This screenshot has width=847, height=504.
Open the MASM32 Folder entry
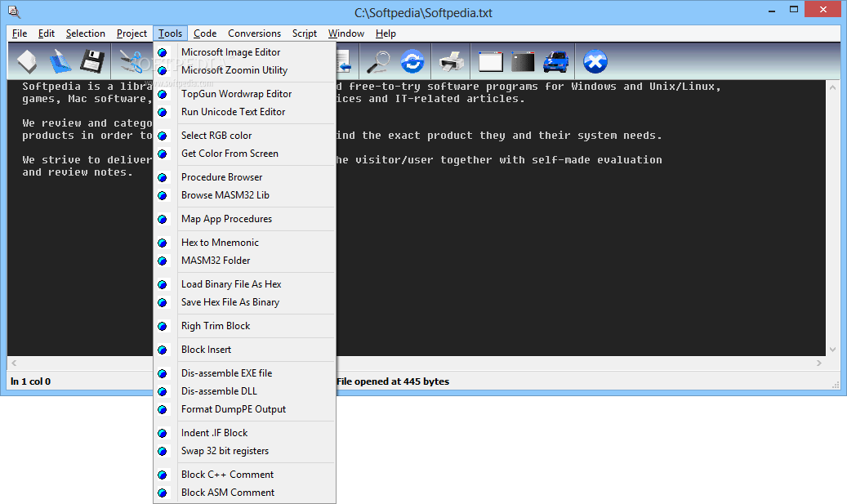coord(244,261)
